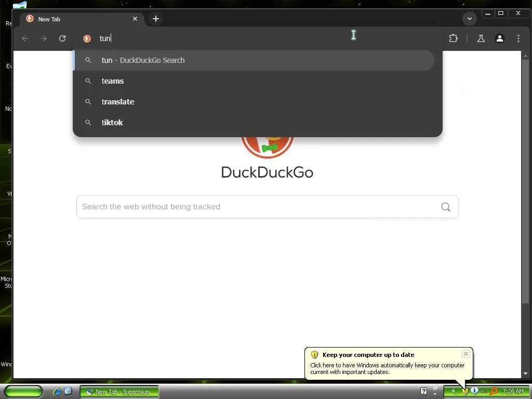Click the search icon beside 'translate'
Screen dimensions: 532x399
(x=88, y=101)
